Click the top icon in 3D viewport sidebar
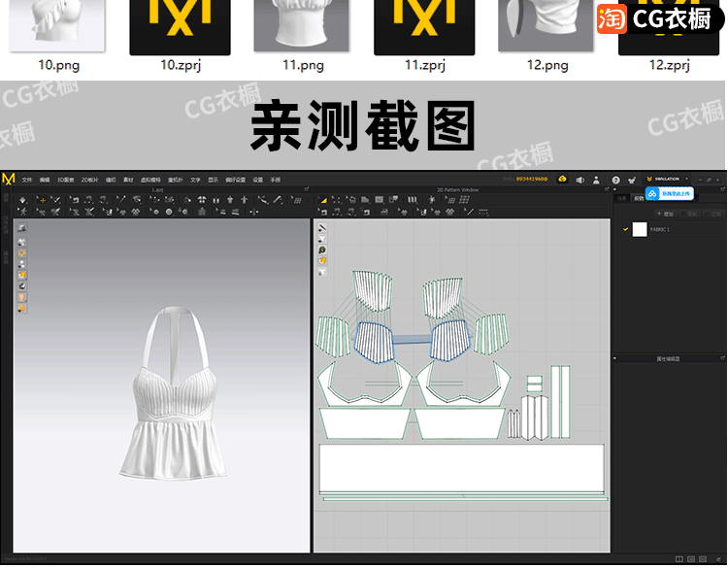The width and height of the screenshot is (728, 568). coord(21,228)
